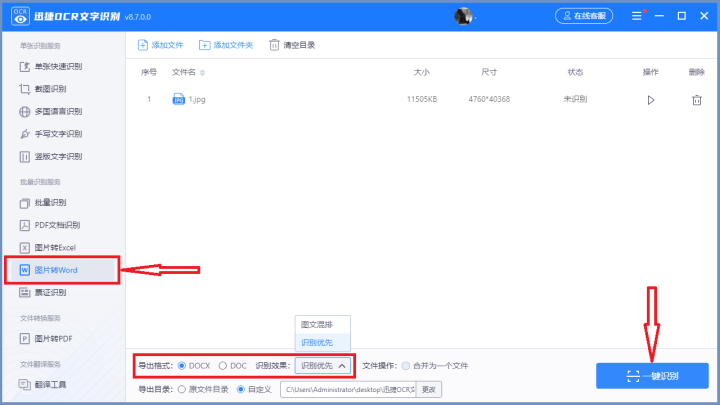Start recognition for 1.jpg play icon
Screen dimensions: 720x405
tap(651, 100)
